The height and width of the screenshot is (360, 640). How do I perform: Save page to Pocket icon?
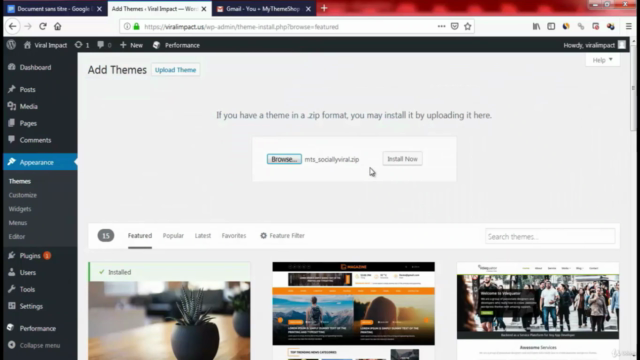click(454, 27)
